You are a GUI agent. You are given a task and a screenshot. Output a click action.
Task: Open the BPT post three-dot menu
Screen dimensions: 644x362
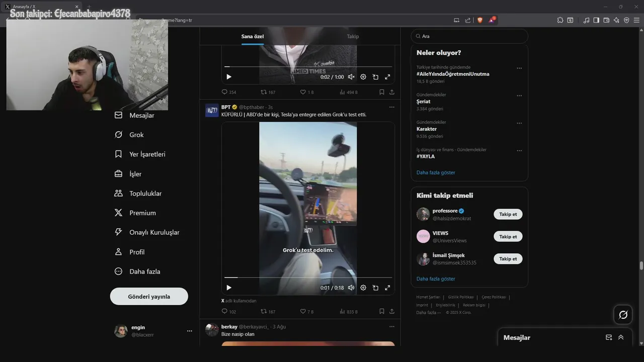[x=391, y=107]
